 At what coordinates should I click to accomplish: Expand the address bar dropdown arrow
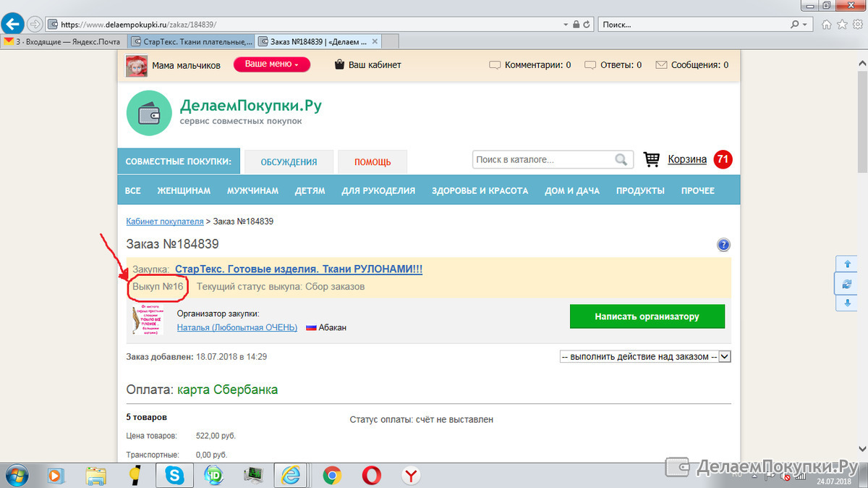[x=566, y=24]
